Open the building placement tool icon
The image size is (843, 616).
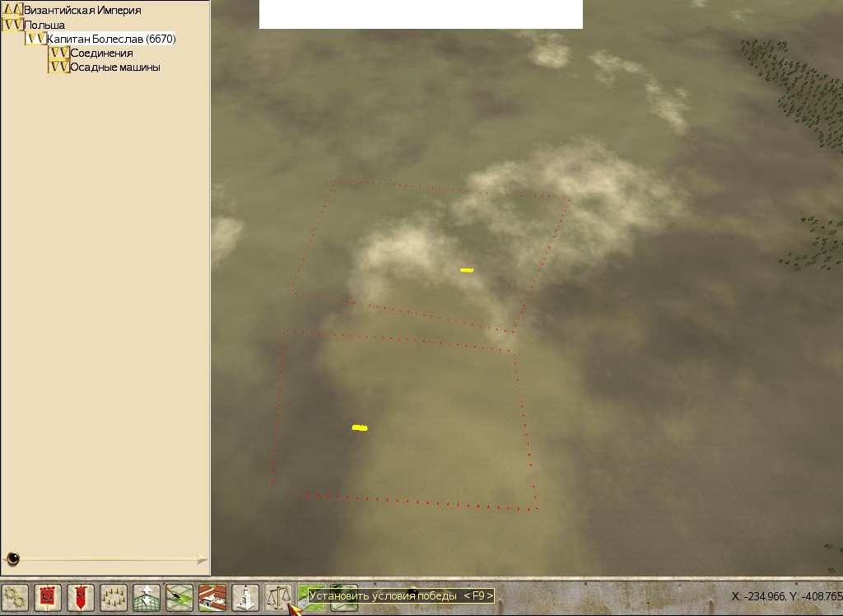coord(212,596)
